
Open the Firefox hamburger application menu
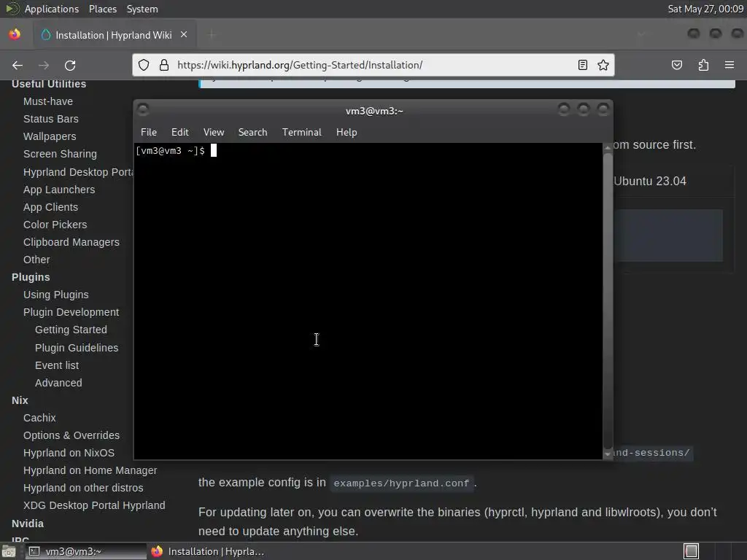point(729,65)
